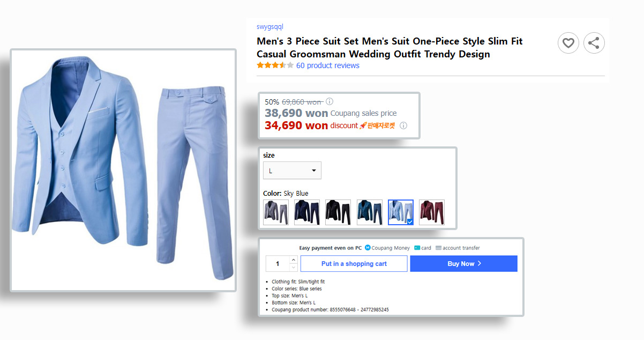Click the card payment icon

[417, 248]
